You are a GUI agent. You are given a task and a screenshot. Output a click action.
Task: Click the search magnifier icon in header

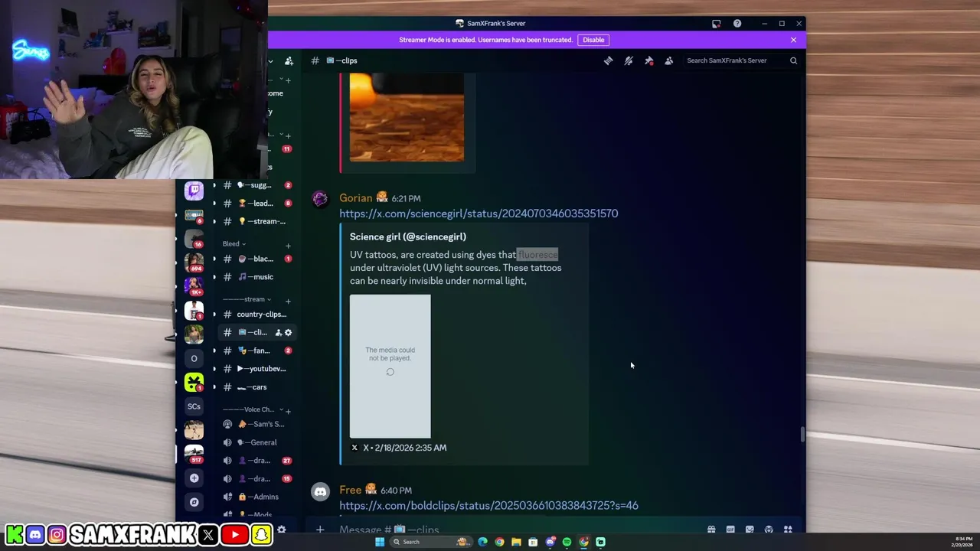click(793, 60)
